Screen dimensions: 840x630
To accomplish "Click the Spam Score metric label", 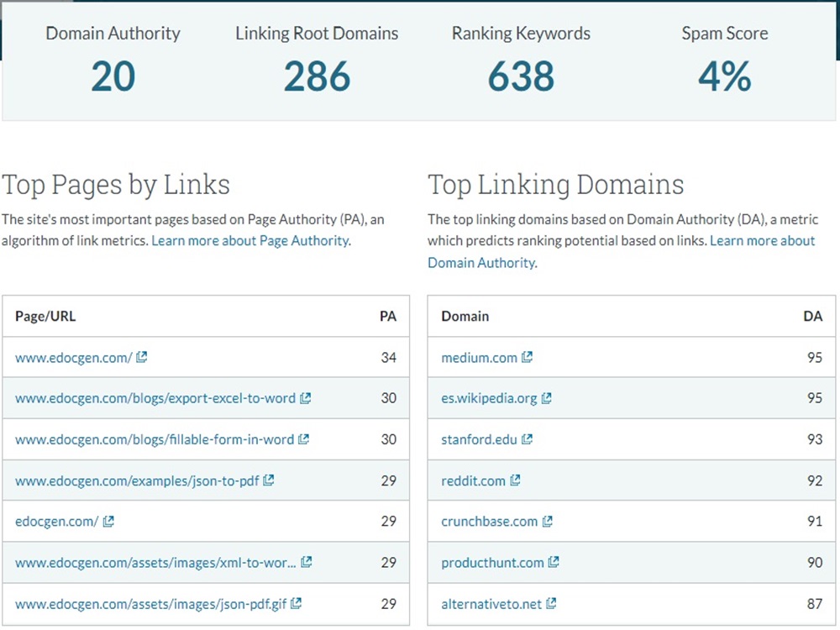I will coord(725,34).
